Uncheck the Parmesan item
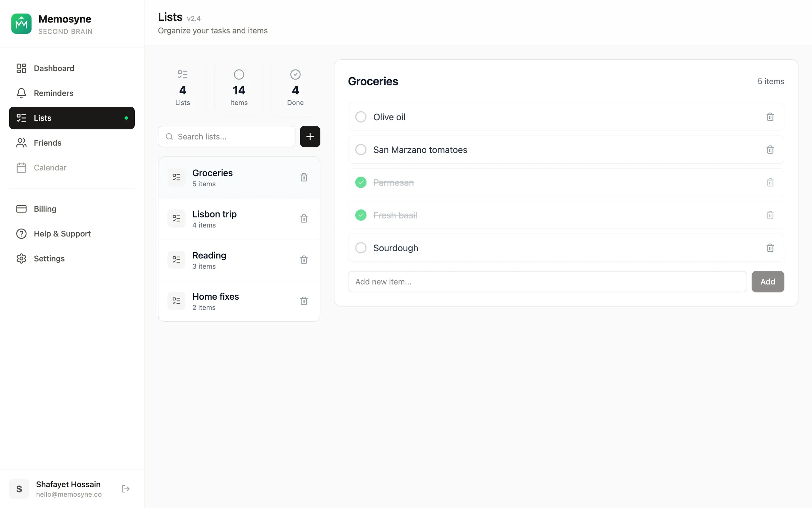This screenshot has height=508, width=812. click(x=361, y=182)
